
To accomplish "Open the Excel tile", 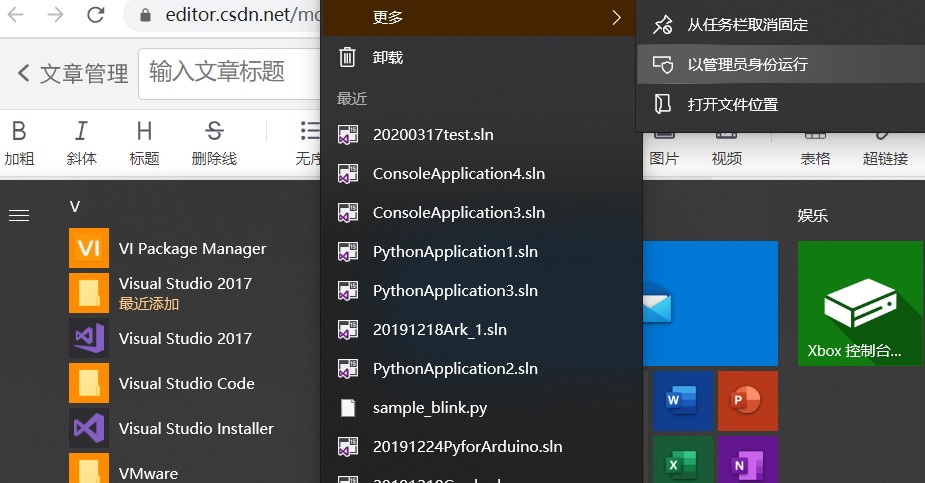I will (x=683, y=460).
